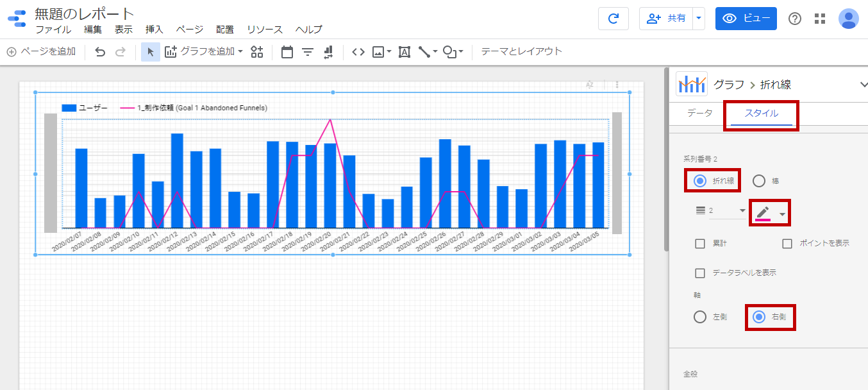Insert a date range calendar control
868x390 pixels.
coord(287,52)
